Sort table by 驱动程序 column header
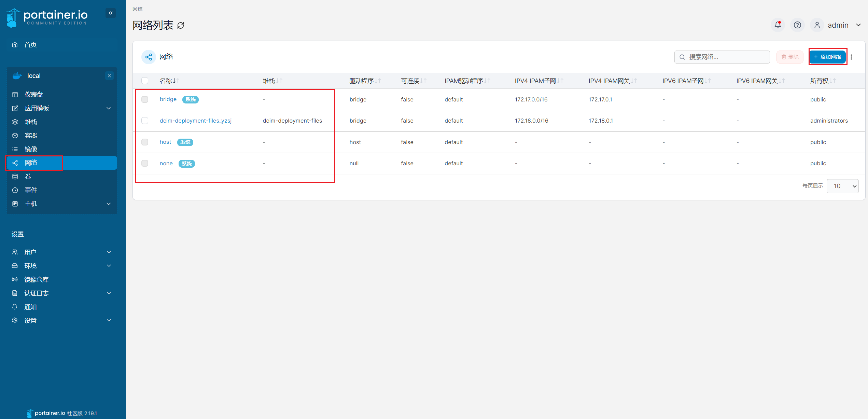The height and width of the screenshot is (419, 868). point(362,81)
